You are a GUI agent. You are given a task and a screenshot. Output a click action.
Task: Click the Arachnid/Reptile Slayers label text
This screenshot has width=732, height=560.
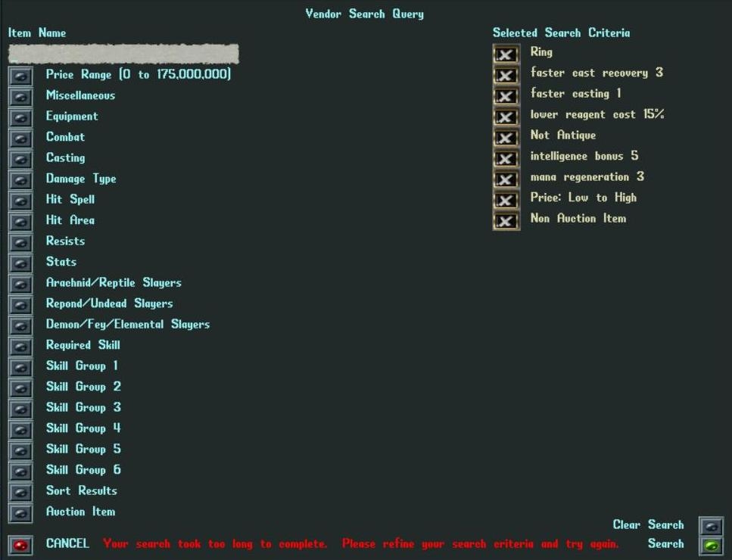(x=114, y=283)
